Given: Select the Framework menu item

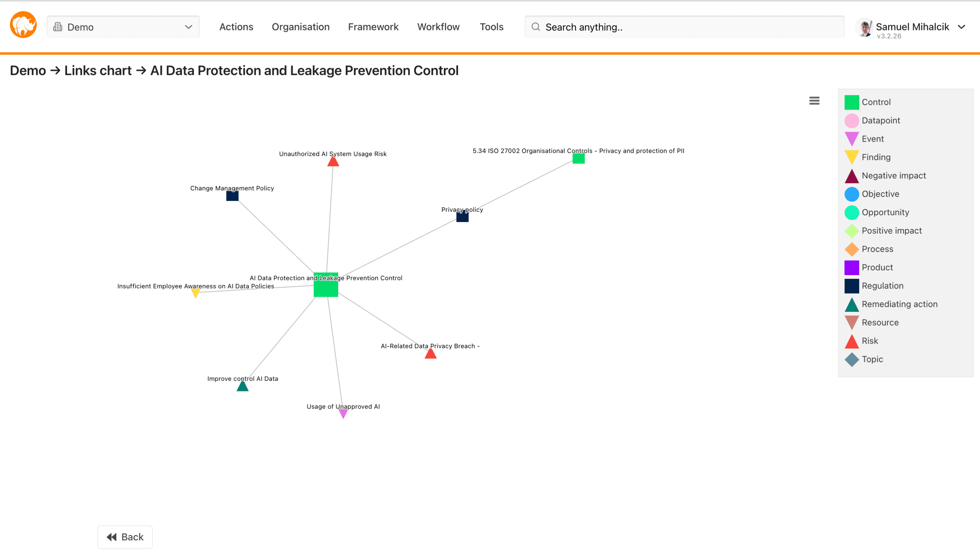Looking at the screenshot, I should 373,27.
